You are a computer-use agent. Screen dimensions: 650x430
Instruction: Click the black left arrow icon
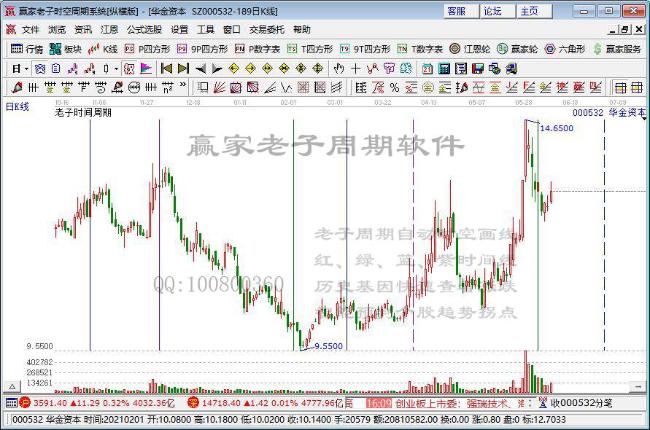200,69
